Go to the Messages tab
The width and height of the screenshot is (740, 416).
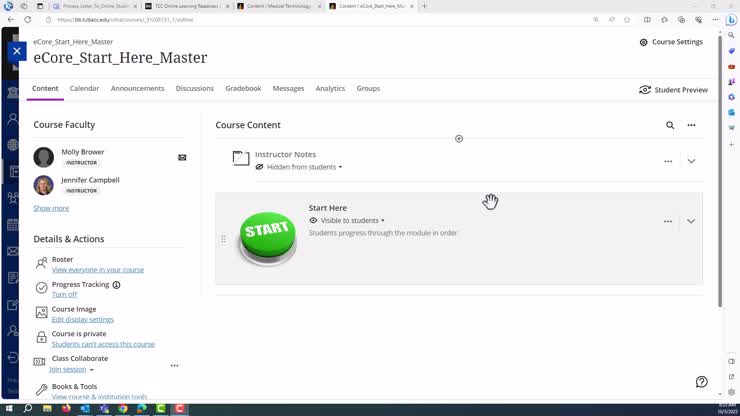288,88
